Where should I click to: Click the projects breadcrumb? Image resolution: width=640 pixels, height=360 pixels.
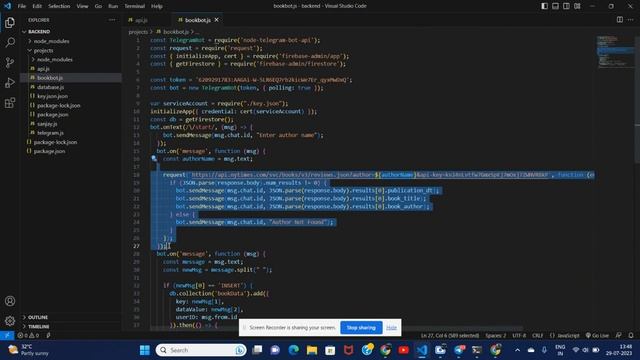tap(138, 31)
